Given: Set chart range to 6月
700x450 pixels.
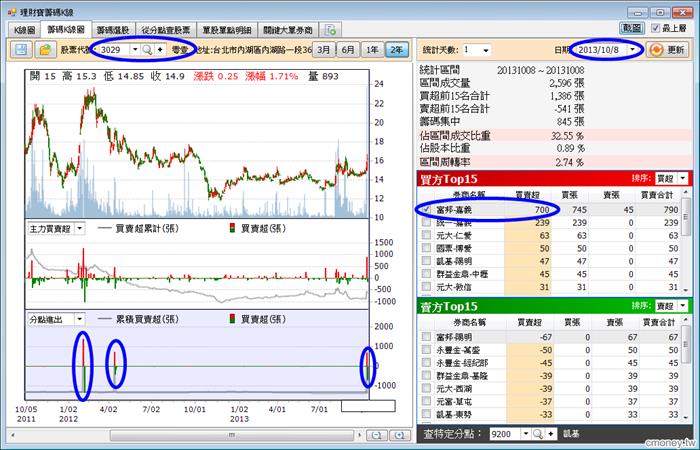Looking at the screenshot, I should pyautogui.click(x=348, y=50).
